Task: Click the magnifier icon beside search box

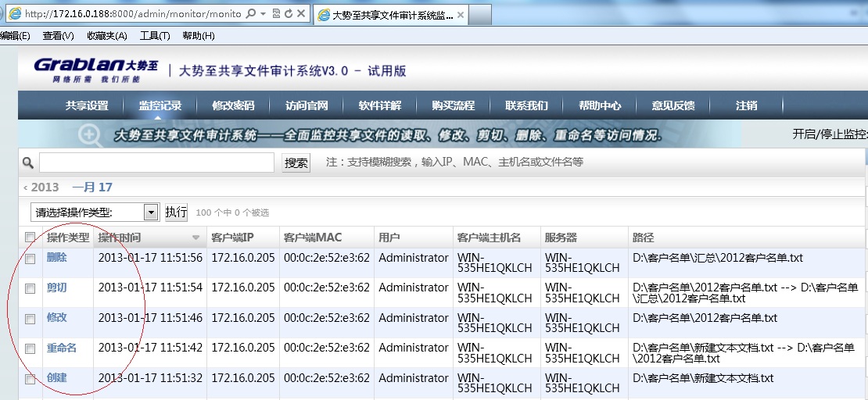Action: (28, 162)
